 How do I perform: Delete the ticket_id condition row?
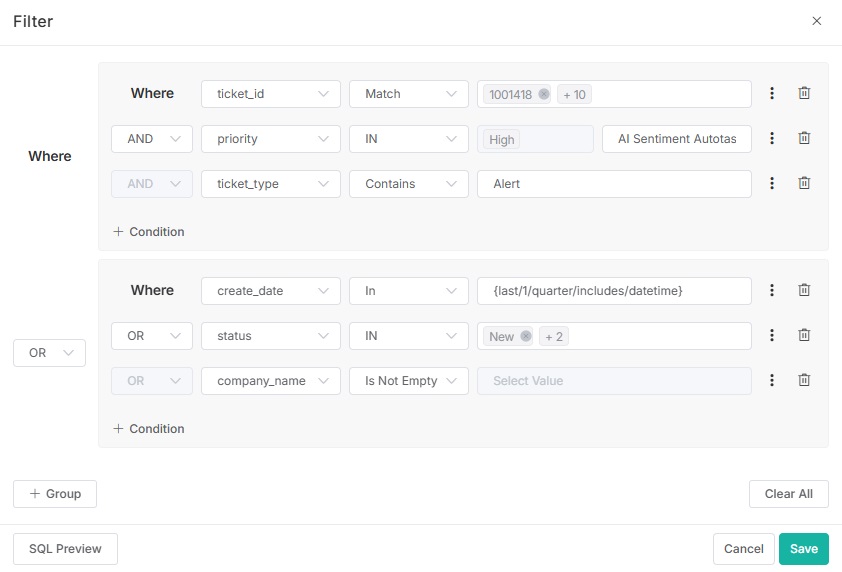(804, 93)
